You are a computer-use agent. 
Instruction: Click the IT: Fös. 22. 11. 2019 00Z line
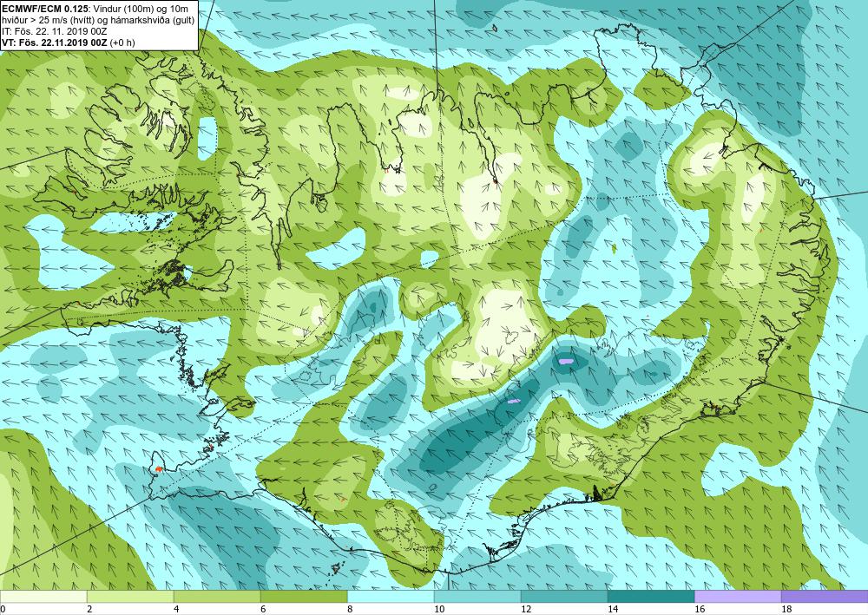tap(55, 31)
